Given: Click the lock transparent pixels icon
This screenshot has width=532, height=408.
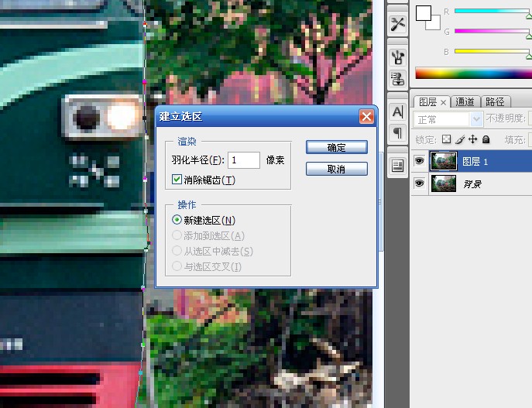Looking at the screenshot, I should point(446,140).
